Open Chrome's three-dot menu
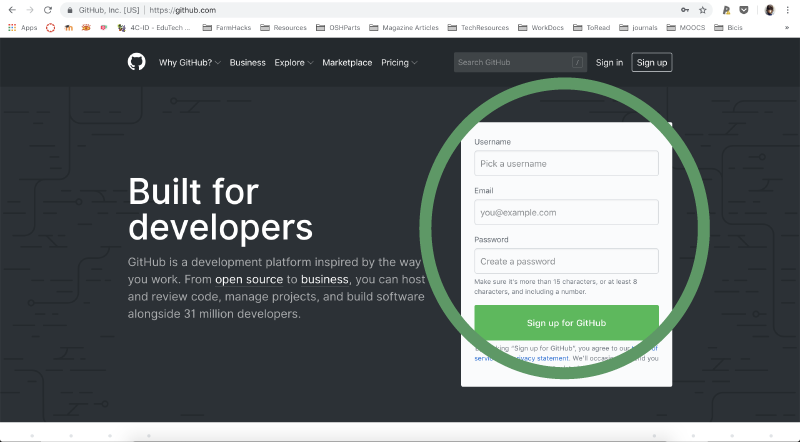The width and height of the screenshot is (800, 442). click(788, 10)
